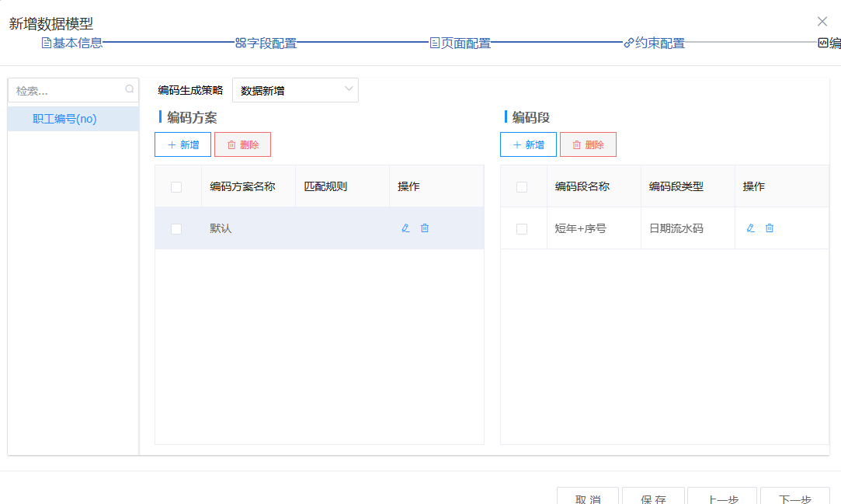
Task: Open the 页面配置 step
Action: 460,43
